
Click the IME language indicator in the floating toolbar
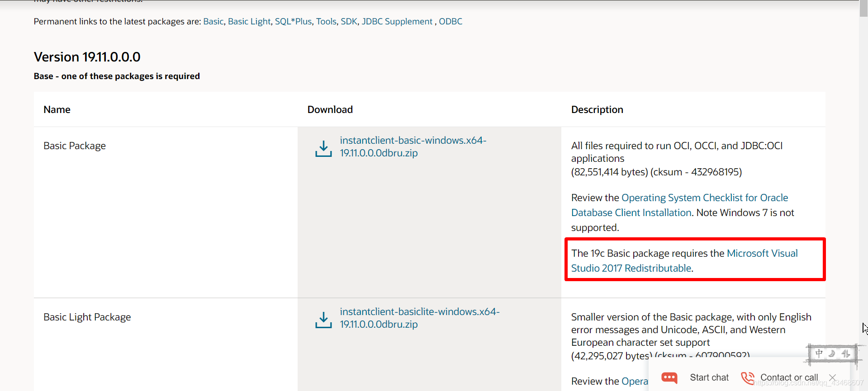click(819, 353)
